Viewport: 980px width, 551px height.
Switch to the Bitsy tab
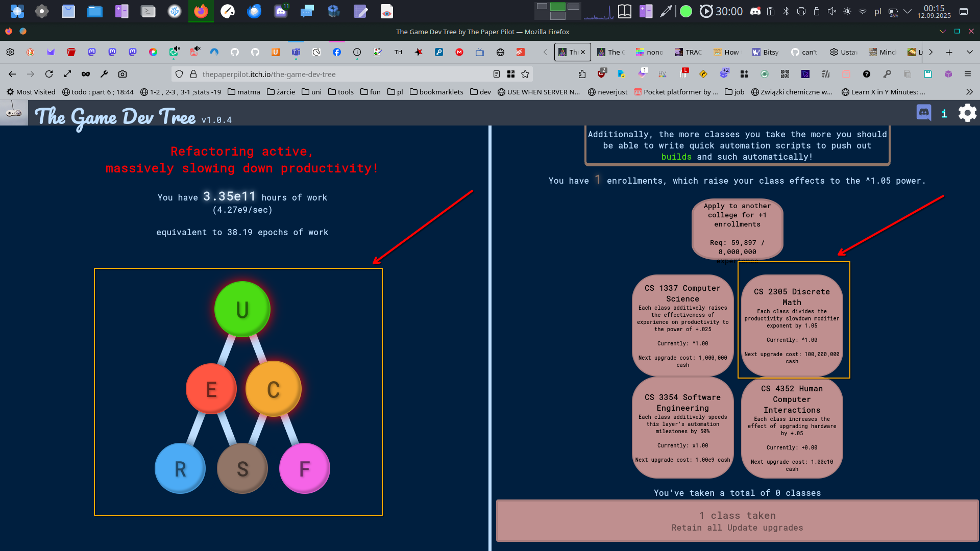pos(766,52)
